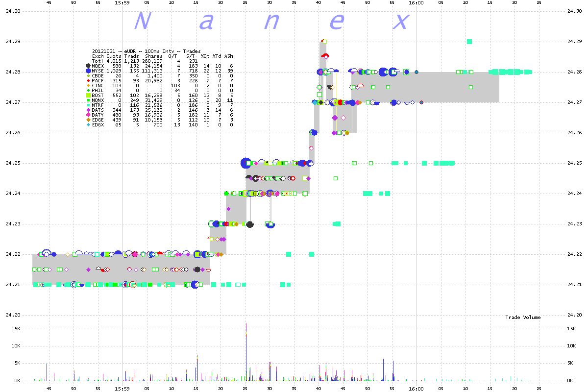Select the lime BOST square legend marker
The width and height of the screenshot is (588, 392).
pyautogui.click(x=88, y=95)
